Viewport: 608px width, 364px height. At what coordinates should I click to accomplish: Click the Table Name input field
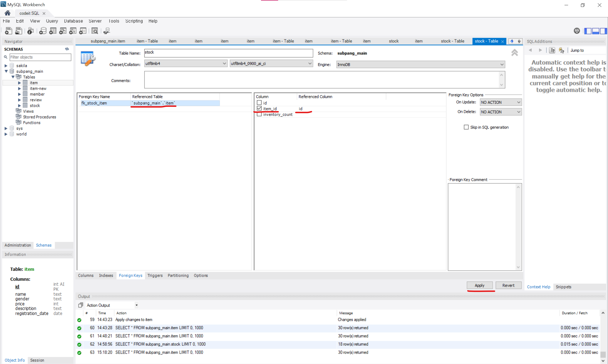click(x=228, y=53)
